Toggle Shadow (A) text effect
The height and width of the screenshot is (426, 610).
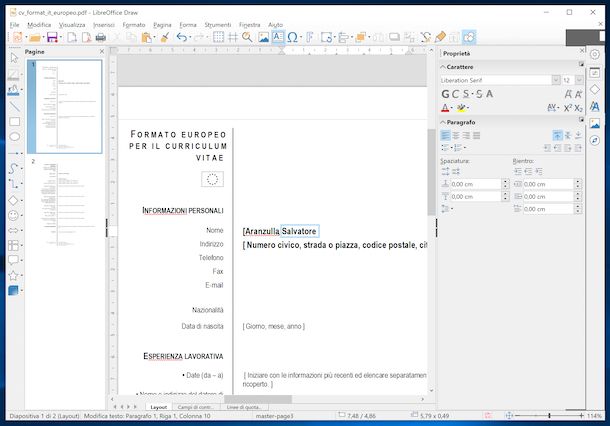point(489,94)
